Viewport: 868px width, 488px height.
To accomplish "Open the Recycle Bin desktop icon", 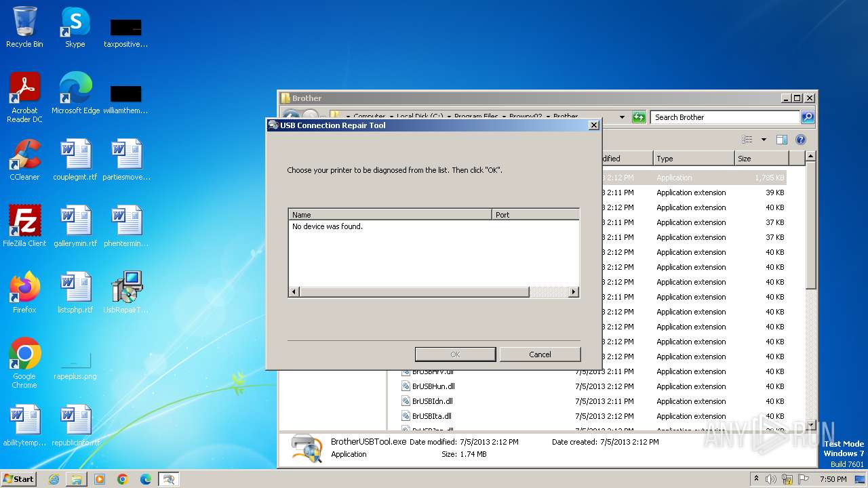I will pyautogui.click(x=24, y=27).
